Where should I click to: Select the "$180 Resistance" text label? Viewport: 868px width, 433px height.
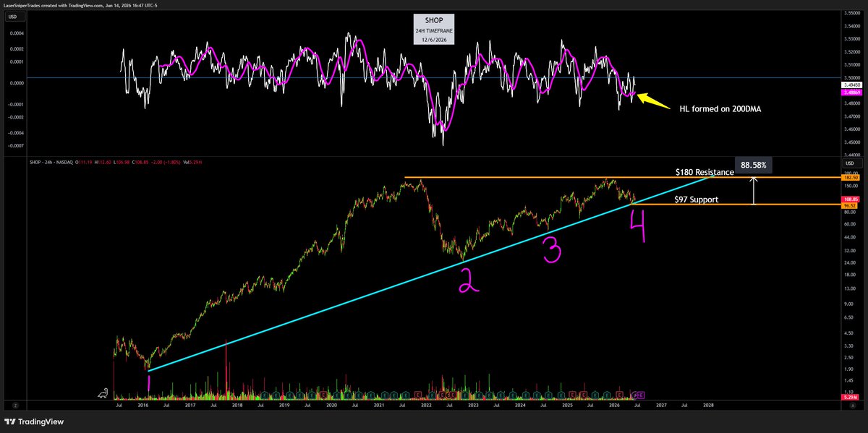point(705,172)
